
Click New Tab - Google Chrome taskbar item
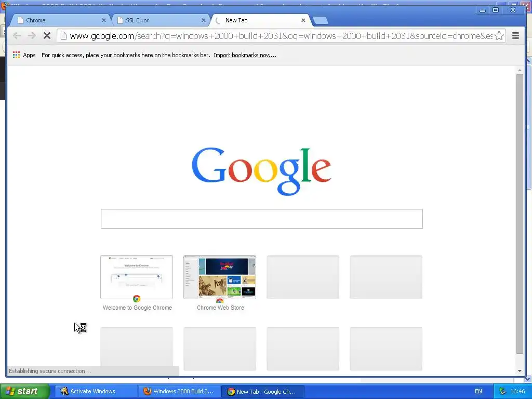pos(262,391)
